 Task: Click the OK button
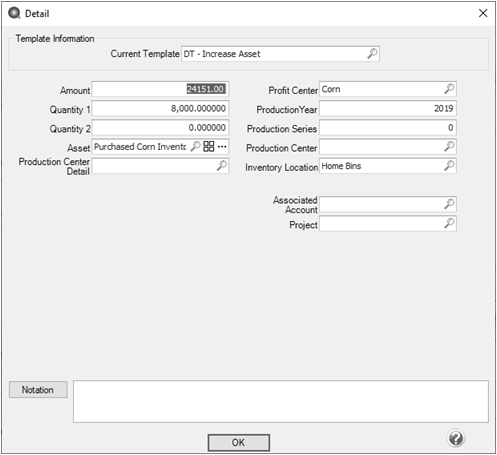239,443
